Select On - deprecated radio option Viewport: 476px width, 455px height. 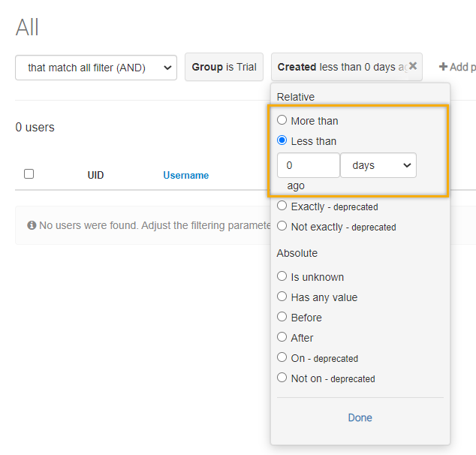(x=282, y=357)
